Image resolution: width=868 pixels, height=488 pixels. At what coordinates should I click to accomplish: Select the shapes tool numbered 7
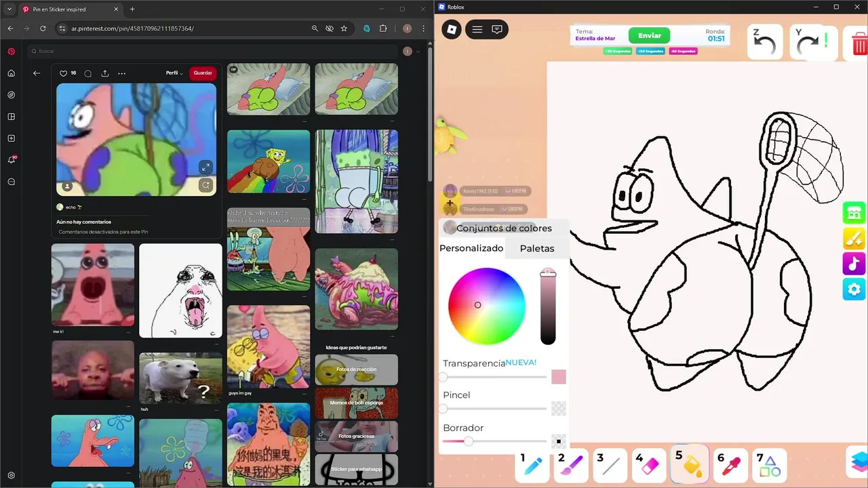(x=769, y=466)
